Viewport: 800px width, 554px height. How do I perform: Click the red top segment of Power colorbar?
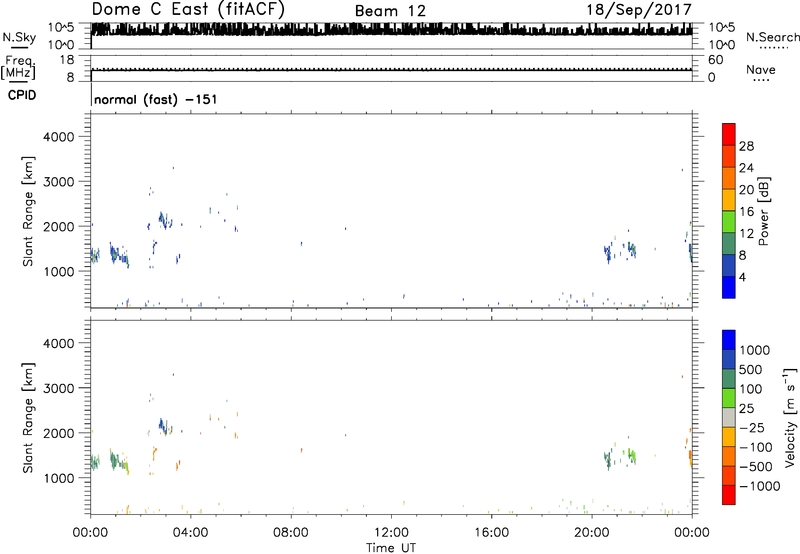(729, 134)
